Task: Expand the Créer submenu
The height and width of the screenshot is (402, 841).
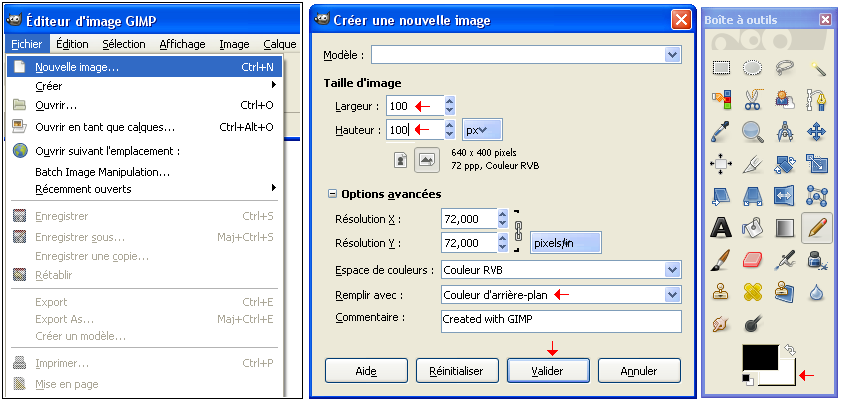Action: (274, 85)
